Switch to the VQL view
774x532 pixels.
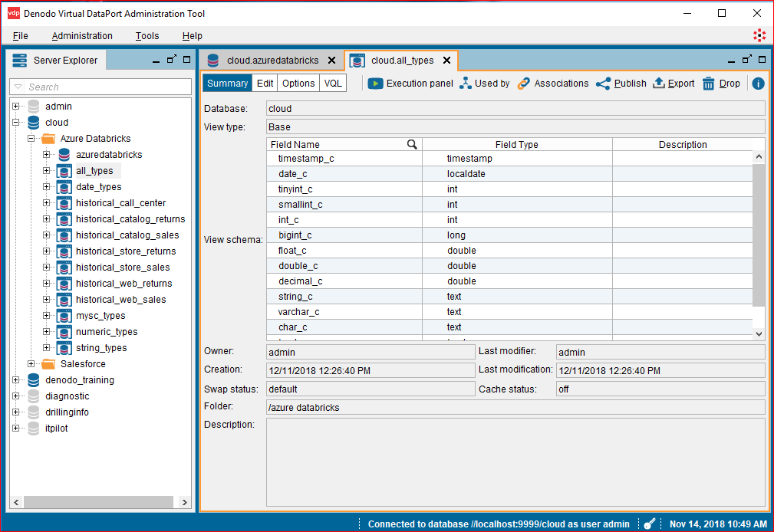(x=333, y=84)
